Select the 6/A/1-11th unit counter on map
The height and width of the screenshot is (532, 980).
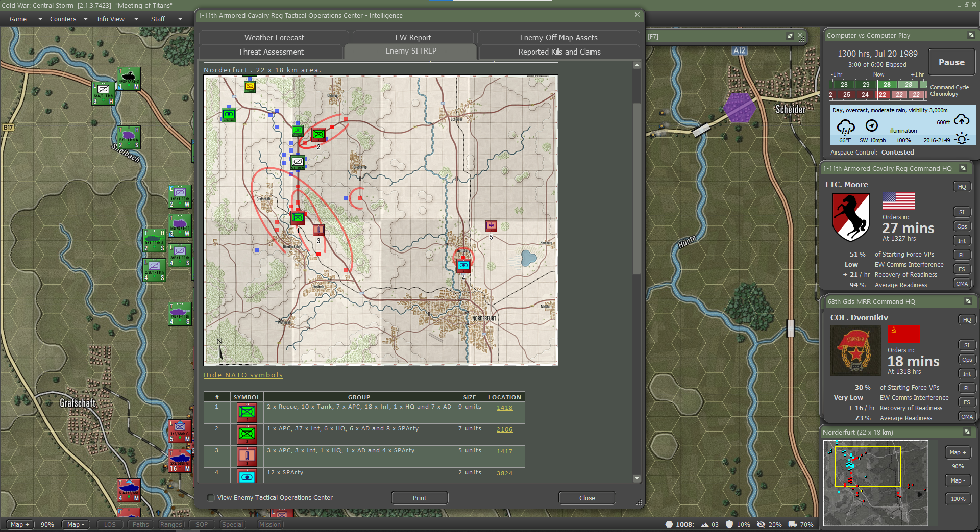[104, 94]
